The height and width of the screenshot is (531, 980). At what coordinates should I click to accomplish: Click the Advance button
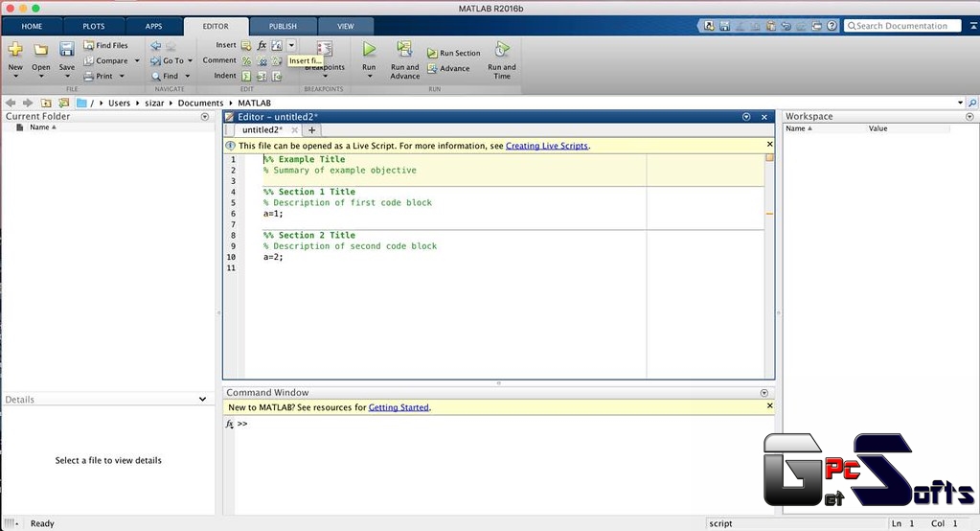point(448,68)
